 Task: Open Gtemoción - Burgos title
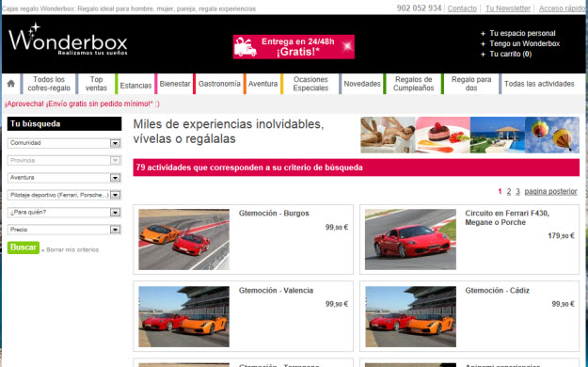[274, 214]
